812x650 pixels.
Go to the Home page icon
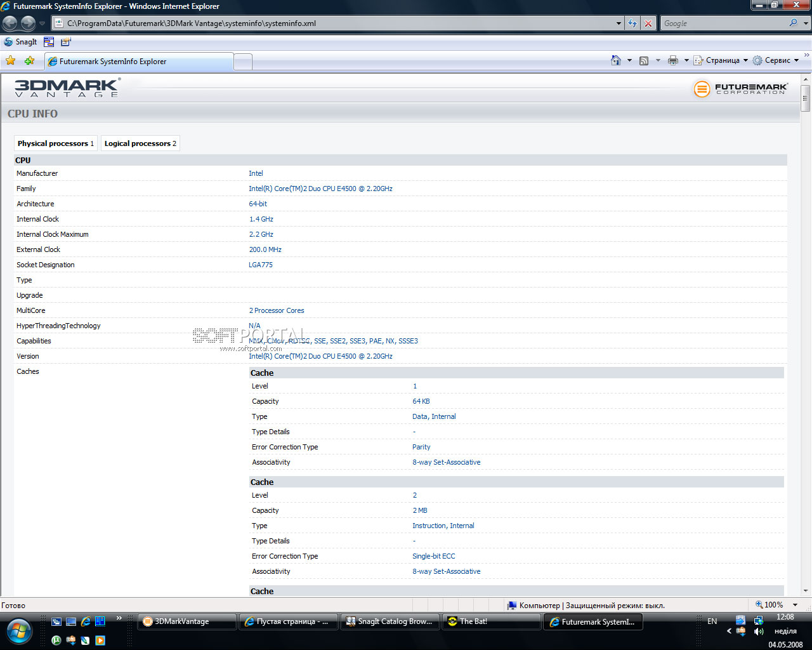pos(615,60)
